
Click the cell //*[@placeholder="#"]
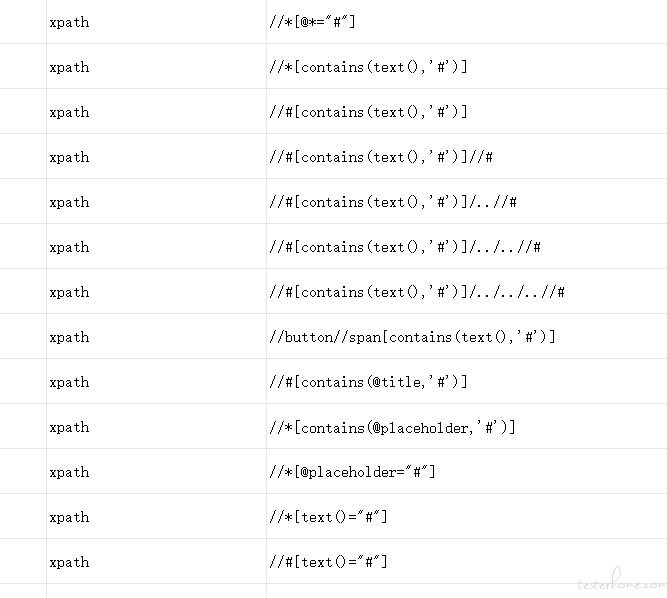[x=467, y=471]
